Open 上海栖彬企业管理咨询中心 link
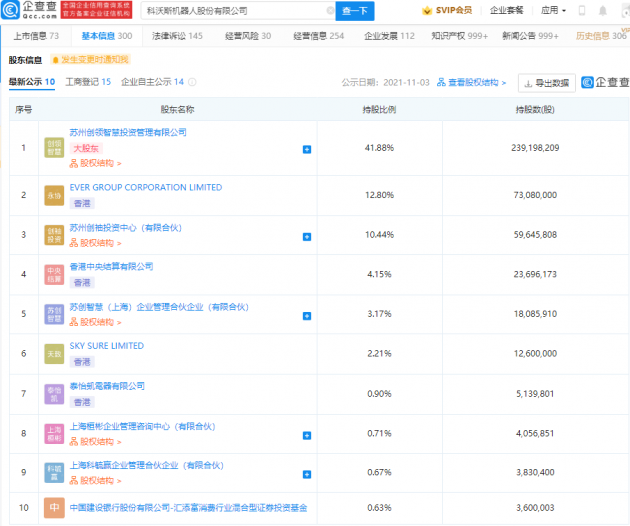This screenshot has height=526, width=630. pyautogui.click(x=143, y=426)
